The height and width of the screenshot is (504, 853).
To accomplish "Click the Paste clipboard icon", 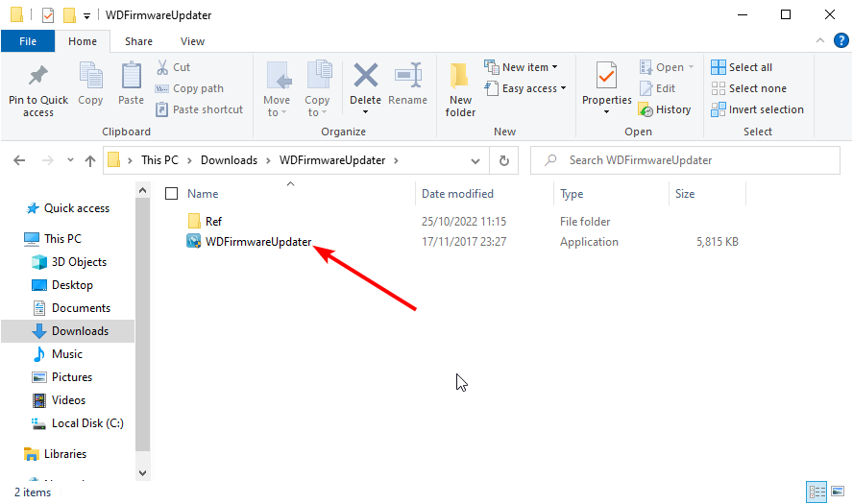I will (x=131, y=76).
